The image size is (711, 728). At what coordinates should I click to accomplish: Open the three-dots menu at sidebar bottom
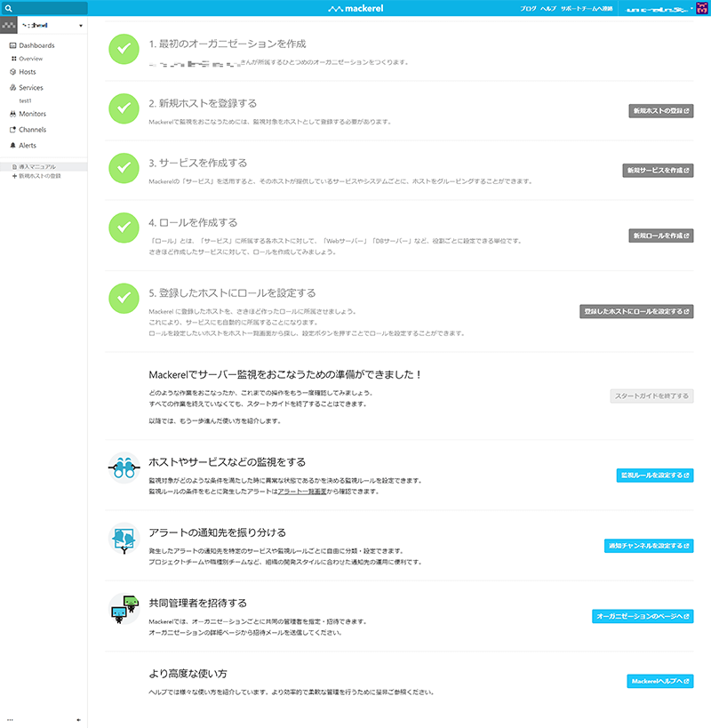10,719
